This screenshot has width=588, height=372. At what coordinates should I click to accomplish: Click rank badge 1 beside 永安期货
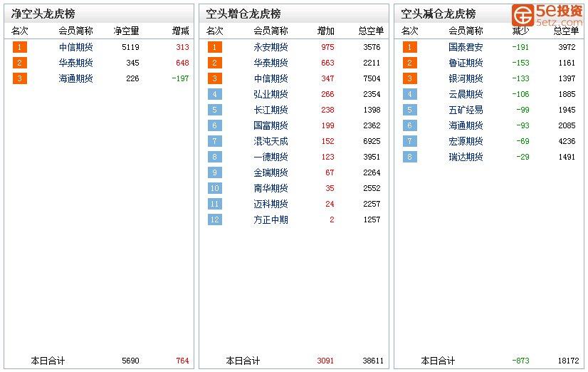215,47
